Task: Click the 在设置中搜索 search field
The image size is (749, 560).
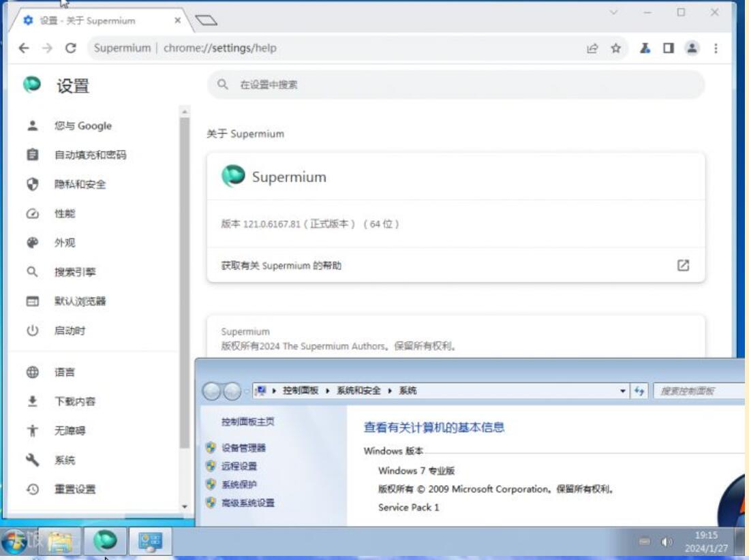Action: pyautogui.click(x=457, y=85)
